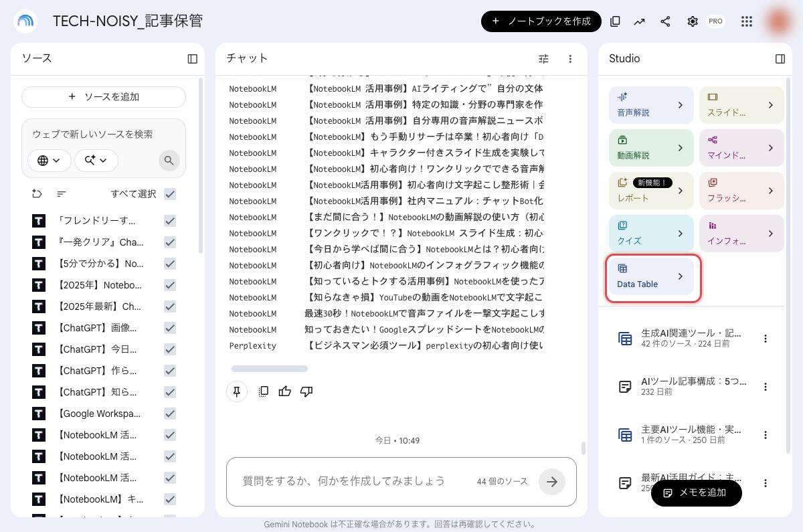Image resolution: width=803 pixels, height=532 pixels.
Task: Expand the クイズ options chevron
Action: coord(681,234)
